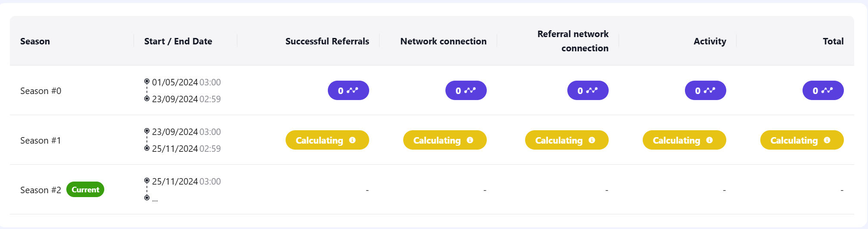
Task: Click info icon in Season #1 Successful Referrals
Action: tap(352, 140)
